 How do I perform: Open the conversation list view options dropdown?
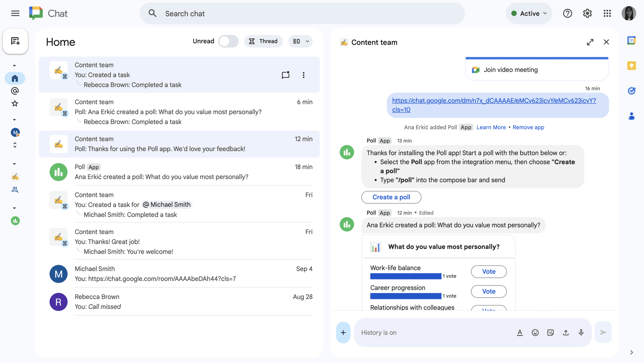[x=300, y=41]
